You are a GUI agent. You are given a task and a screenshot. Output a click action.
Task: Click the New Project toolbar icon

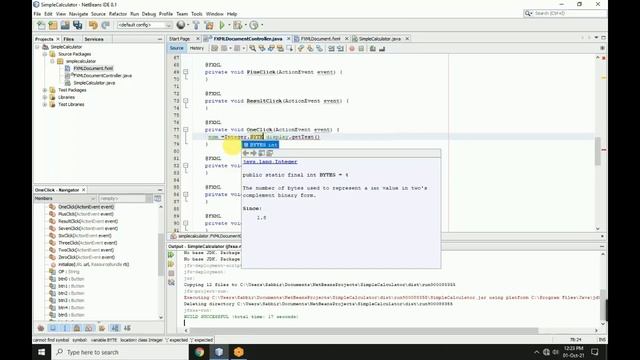(x=53, y=25)
